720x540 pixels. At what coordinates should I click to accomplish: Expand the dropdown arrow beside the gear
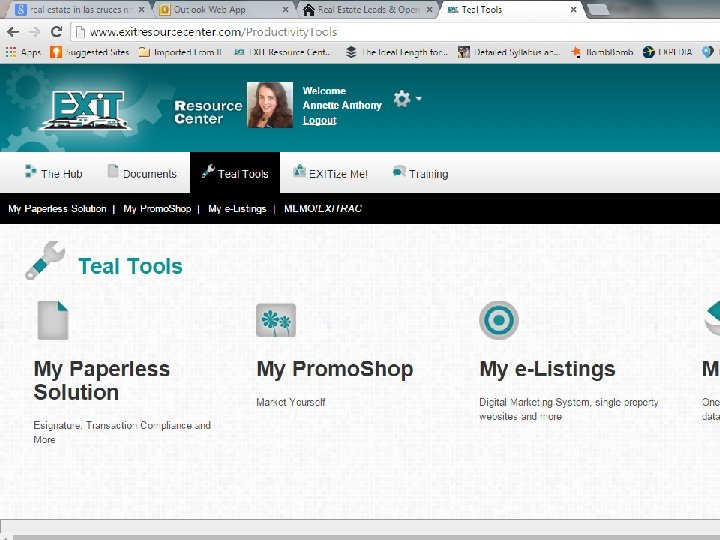coord(418,98)
